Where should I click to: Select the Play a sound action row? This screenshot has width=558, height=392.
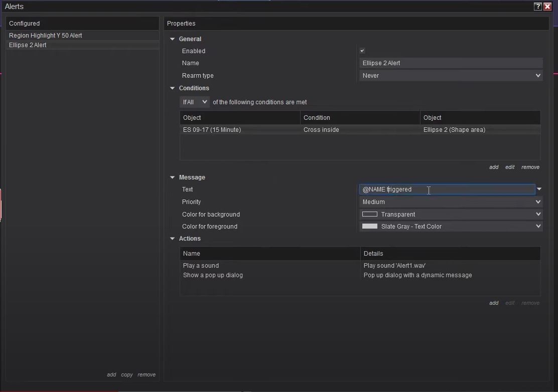(201, 266)
